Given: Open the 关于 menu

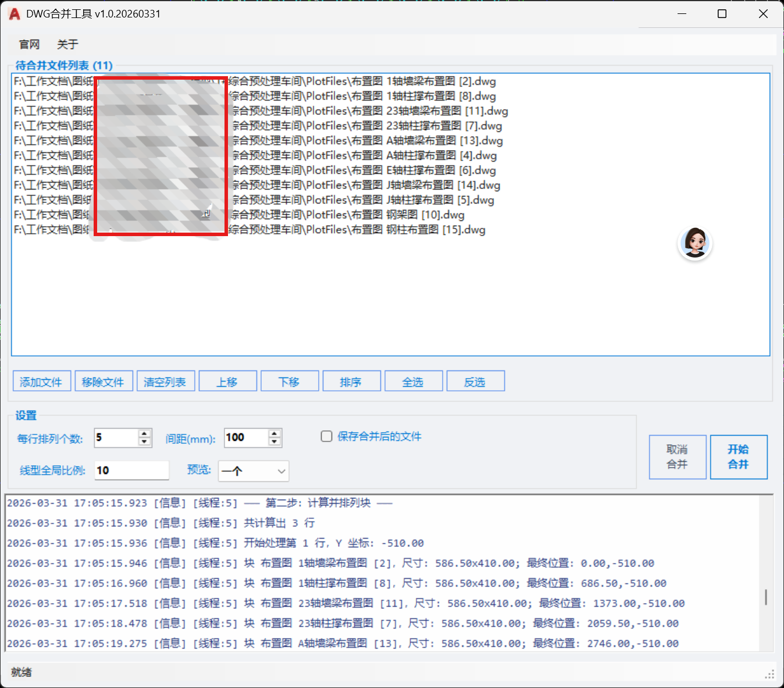Looking at the screenshot, I should click(x=67, y=44).
